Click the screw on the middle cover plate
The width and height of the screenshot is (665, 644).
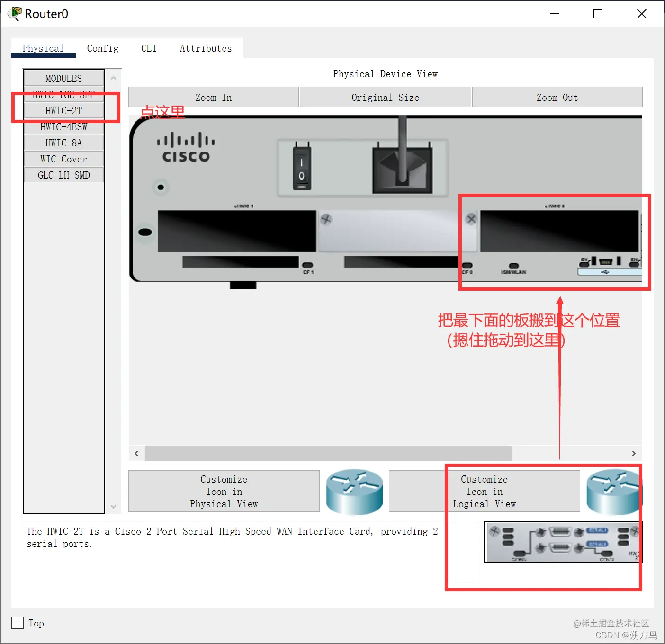click(326, 219)
